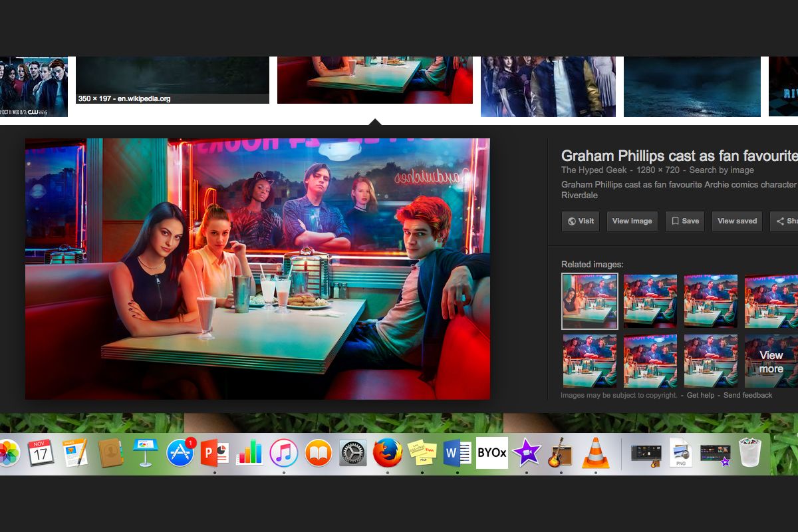Launch iBooks from the Dock
The image size is (798, 532).
[x=319, y=453]
